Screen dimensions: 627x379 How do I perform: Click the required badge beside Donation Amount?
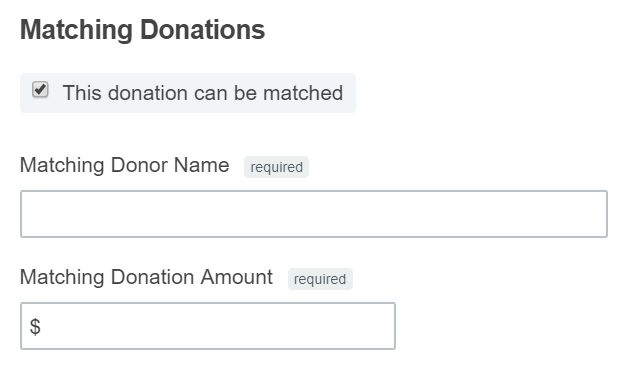320,279
